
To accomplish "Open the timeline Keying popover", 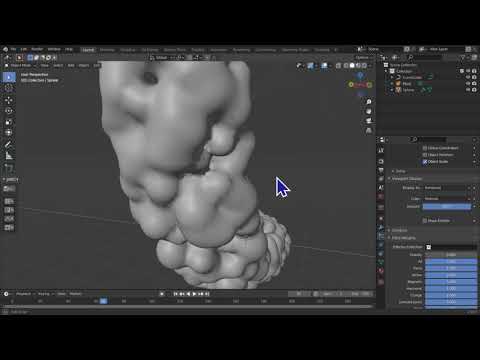I will [45, 294].
